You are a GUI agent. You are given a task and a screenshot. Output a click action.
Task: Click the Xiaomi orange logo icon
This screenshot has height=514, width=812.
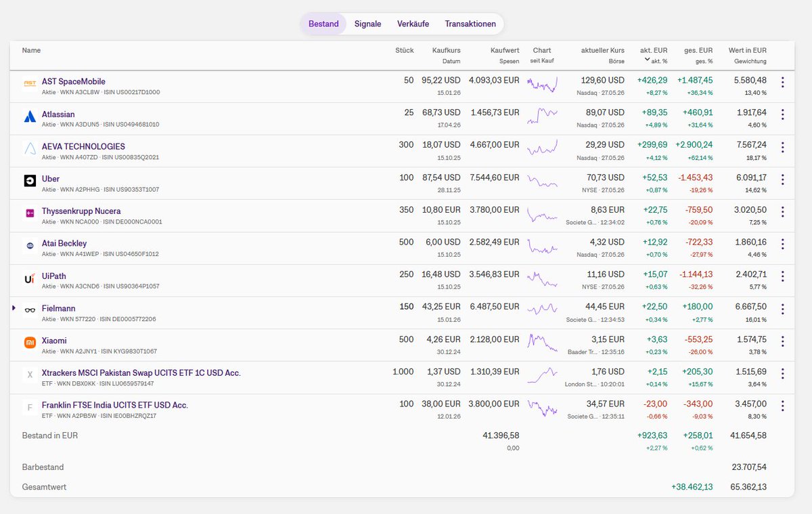coord(30,343)
